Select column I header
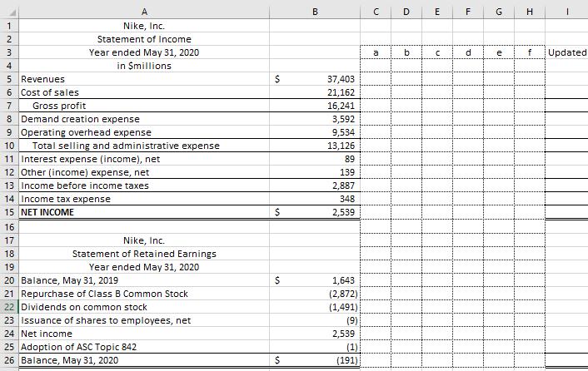This screenshot has width=588, height=371. pyautogui.click(x=566, y=12)
